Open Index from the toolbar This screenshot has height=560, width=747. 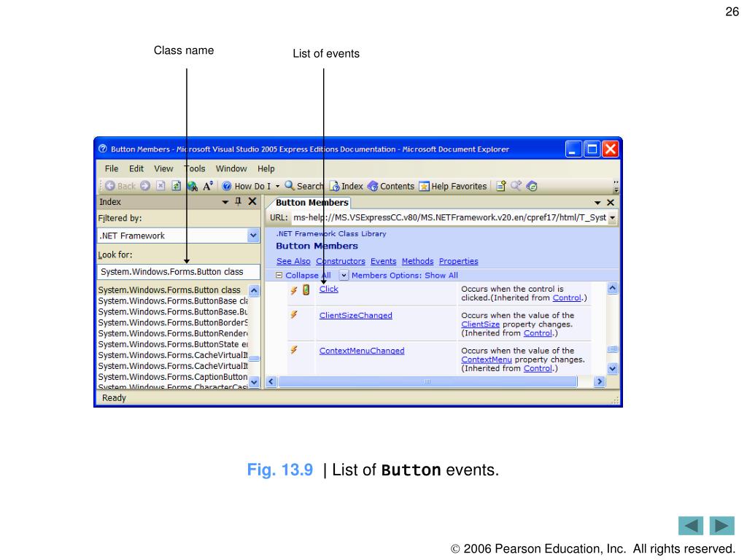click(347, 186)
